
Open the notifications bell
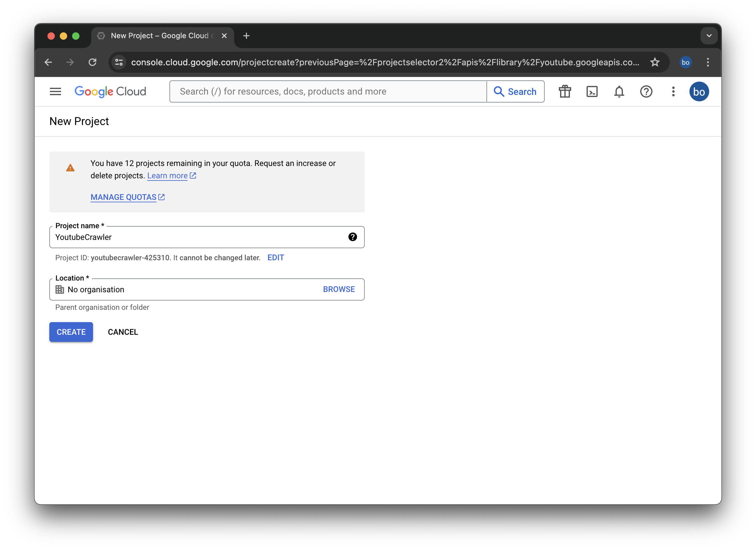point(619,91)
